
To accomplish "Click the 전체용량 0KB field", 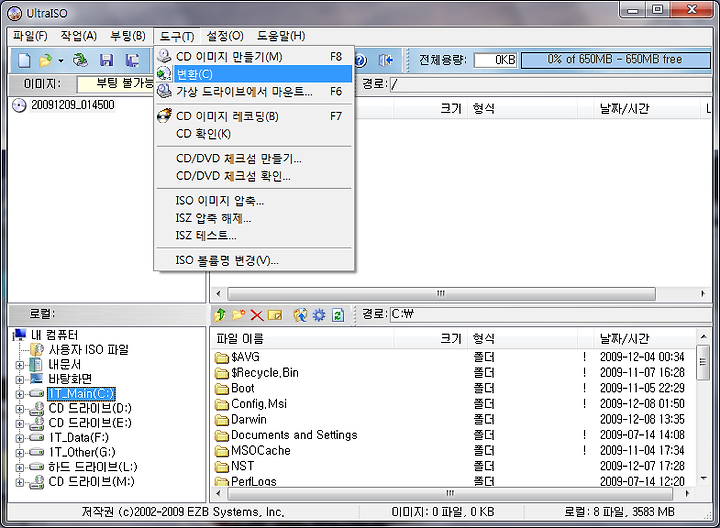I will (x=495, y=60).
